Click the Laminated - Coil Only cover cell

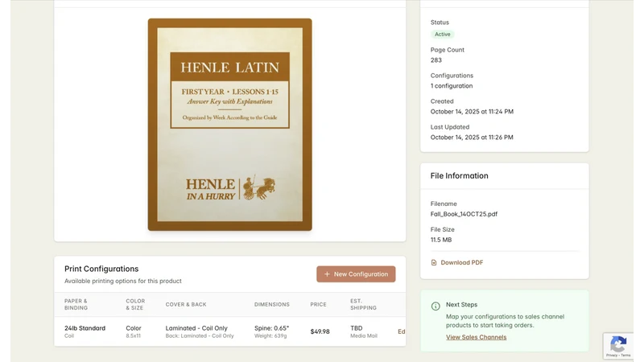200,331
